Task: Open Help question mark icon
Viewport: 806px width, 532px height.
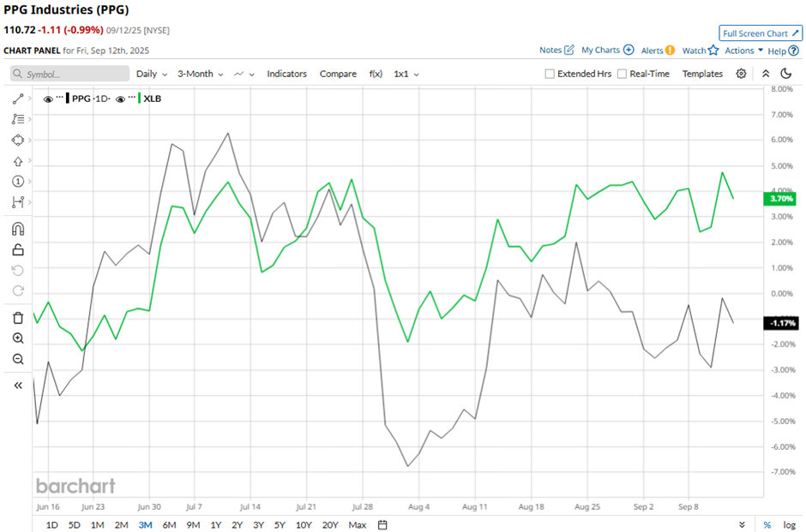Action: pos(794,51)
